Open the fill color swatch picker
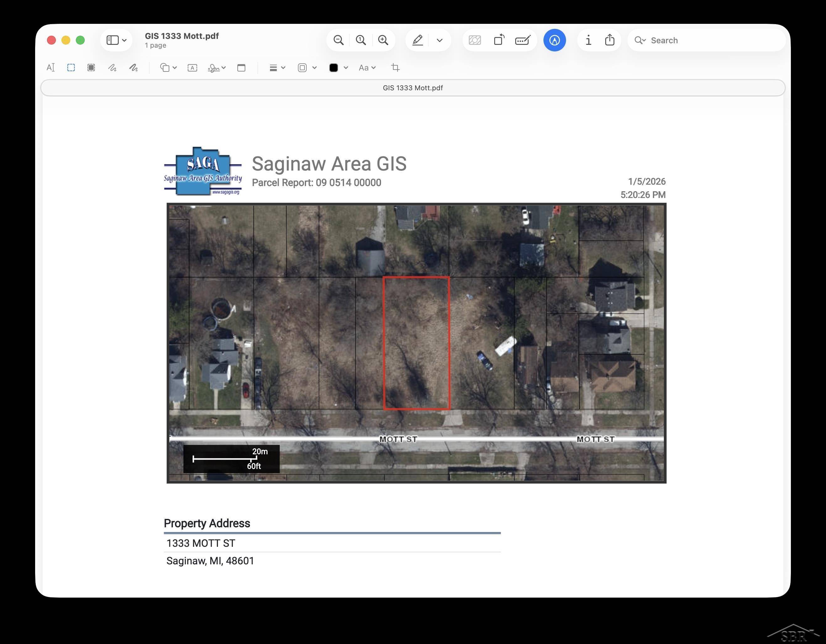This screenshot has height=644, width=826. 334,68
